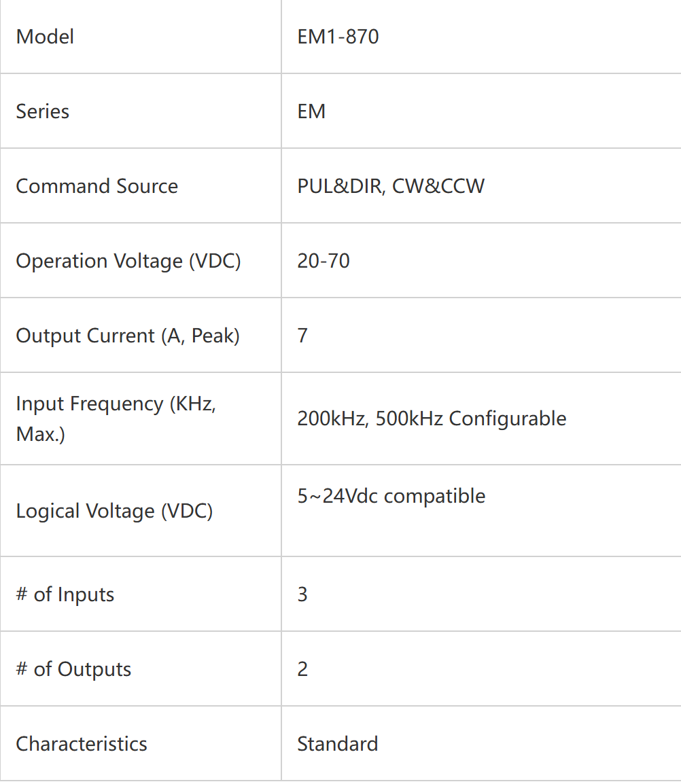The width and height of the screenshot is (681, 784).
Task: Select 5~24Vdc compatible value
Action: click(391, 496)
